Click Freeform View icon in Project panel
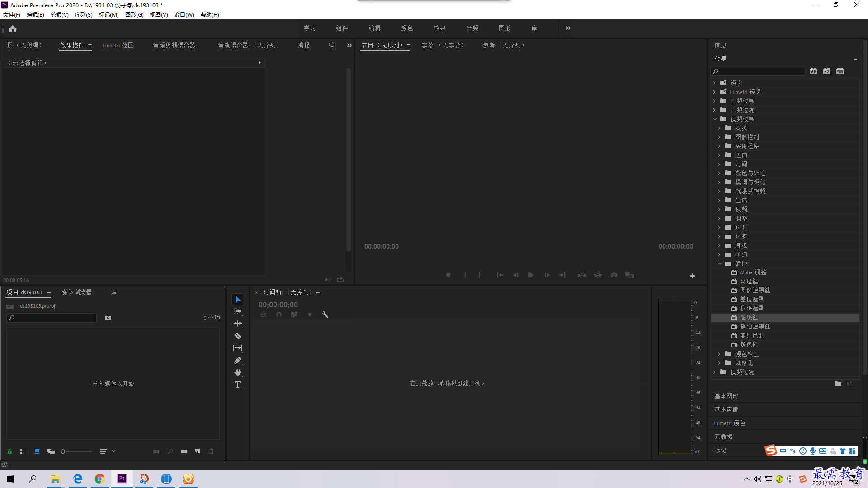 (x=51, y=451)
